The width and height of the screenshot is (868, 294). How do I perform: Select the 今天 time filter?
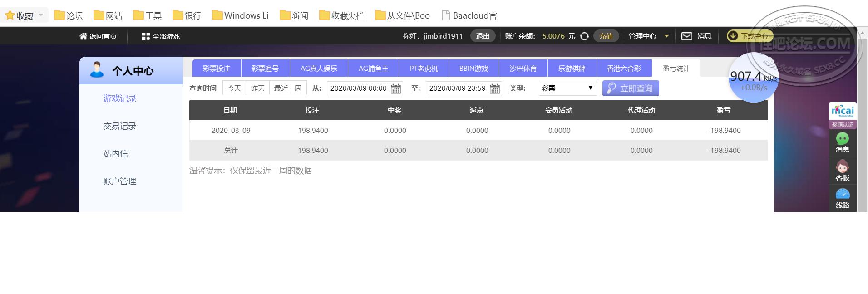[234, 88]
